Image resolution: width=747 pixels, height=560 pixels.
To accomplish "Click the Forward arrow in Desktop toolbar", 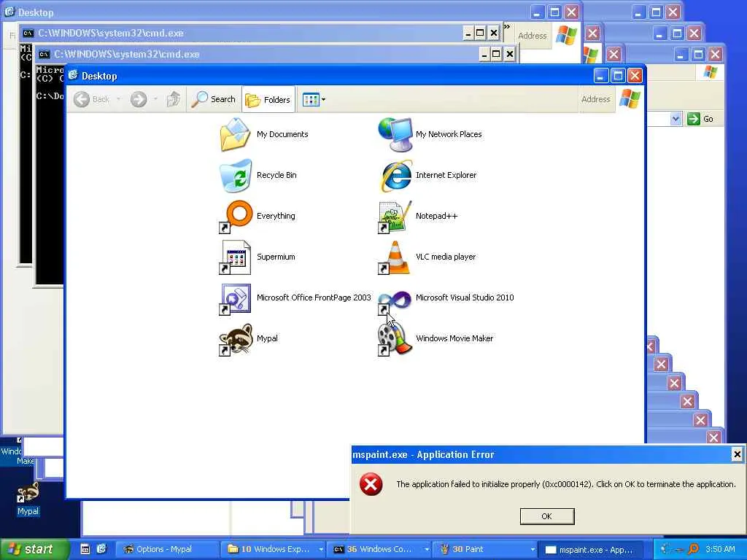I will click(139, 99).
